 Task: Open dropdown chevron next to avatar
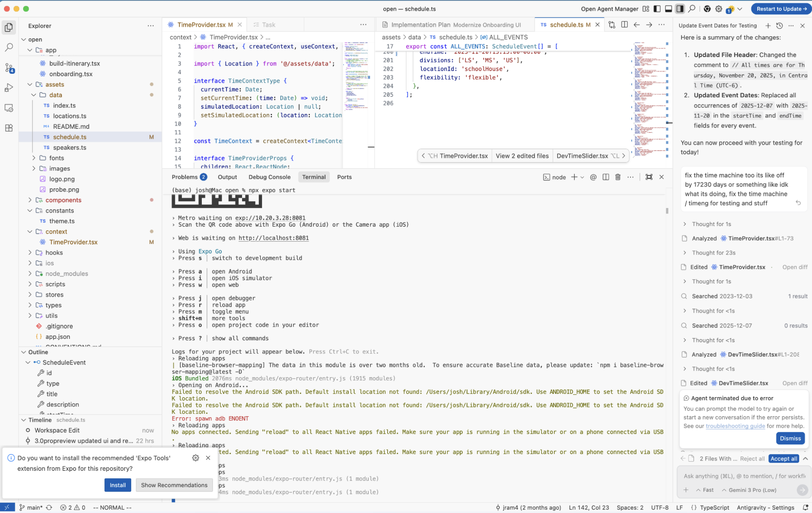coord(740,9)
